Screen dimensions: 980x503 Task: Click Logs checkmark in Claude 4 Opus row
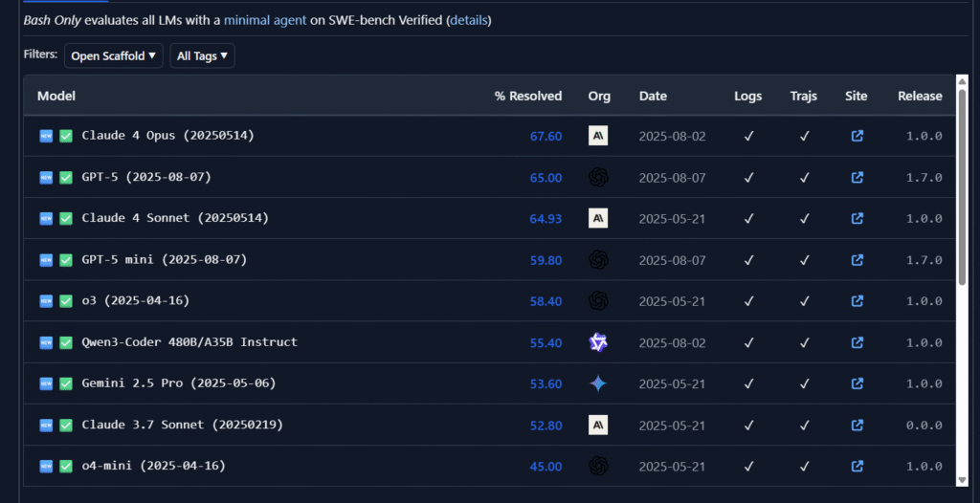[748, 136]
